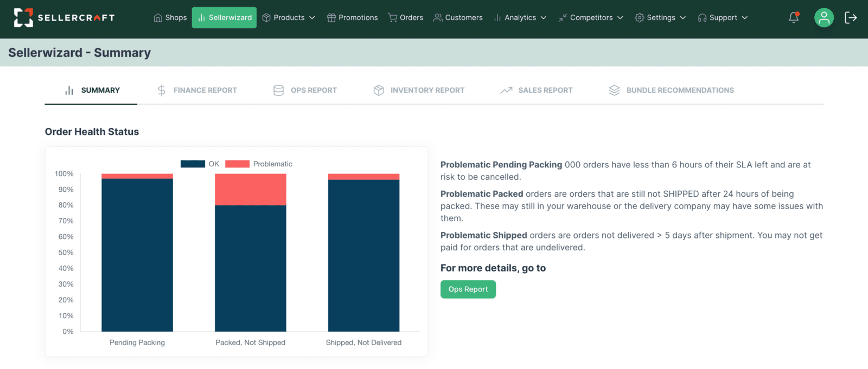Open the user profile avatar
Image resolution: width=868 pixels, height=369 pixels.
click(824, 17)
